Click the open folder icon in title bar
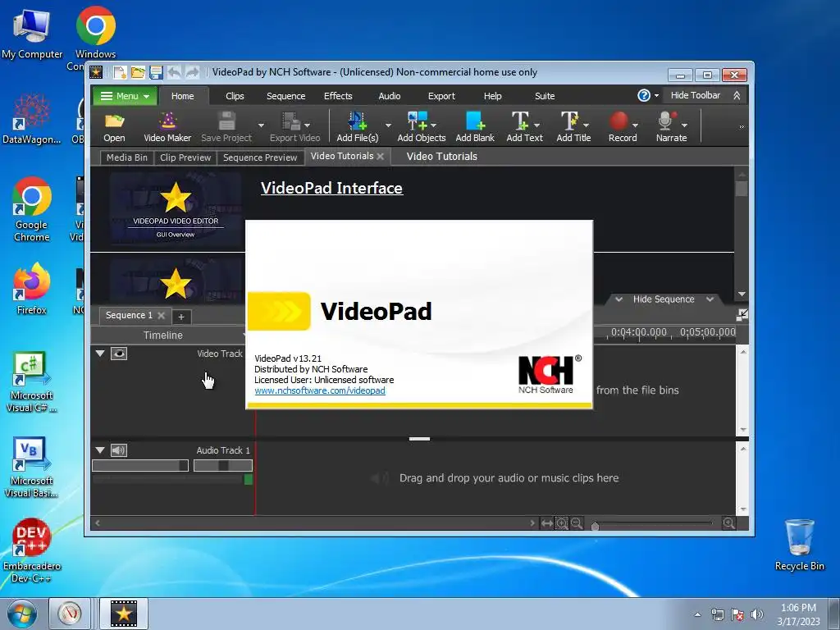Image resolution: width=840 pixels, height=630 pixels. pyautogui.click(x=138, y=72)
